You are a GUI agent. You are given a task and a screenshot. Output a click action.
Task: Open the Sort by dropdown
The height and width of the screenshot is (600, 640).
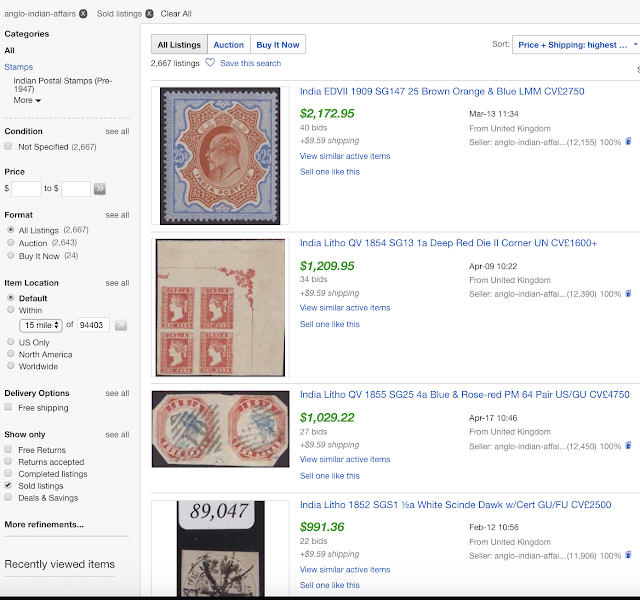(x=576, y=45)
